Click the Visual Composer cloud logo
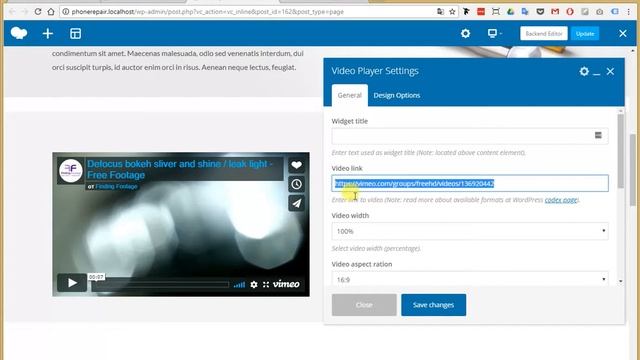 pos(19,33)
